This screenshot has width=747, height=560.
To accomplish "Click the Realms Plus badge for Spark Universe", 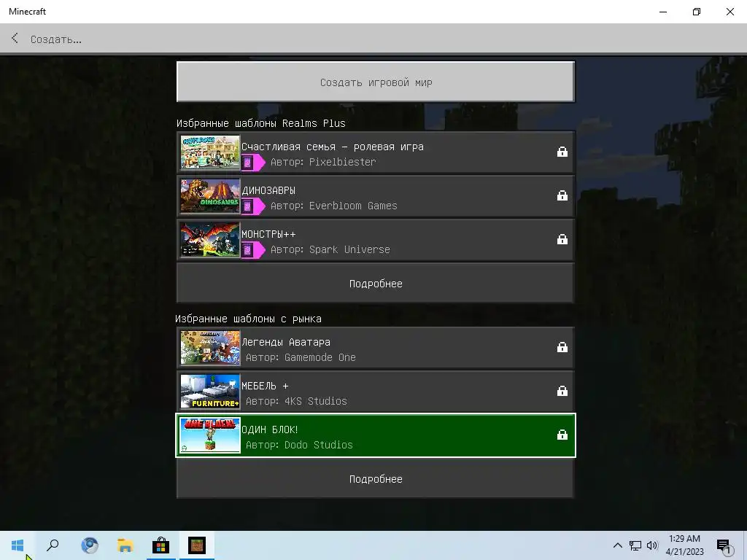I will point(253,250).
